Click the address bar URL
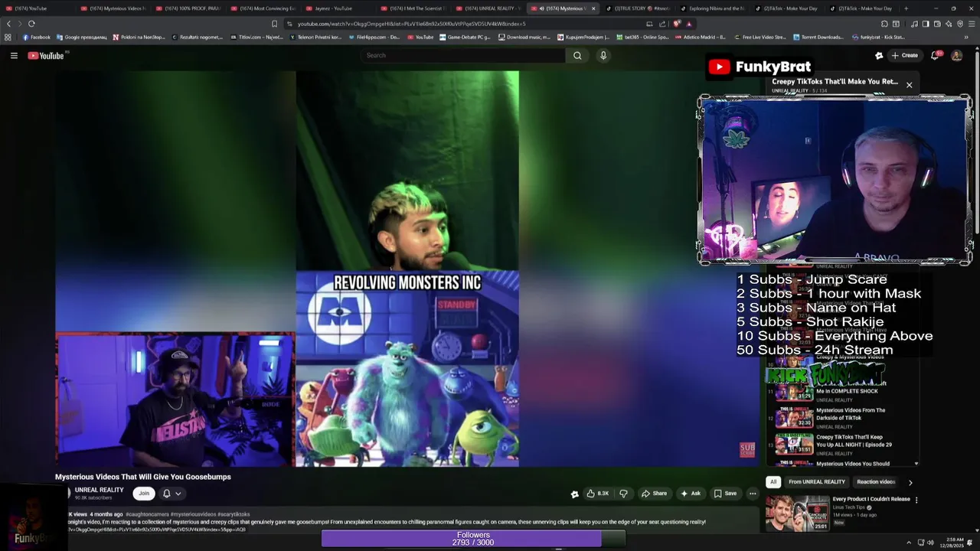 pyautogui.click(x=411, y=24)
